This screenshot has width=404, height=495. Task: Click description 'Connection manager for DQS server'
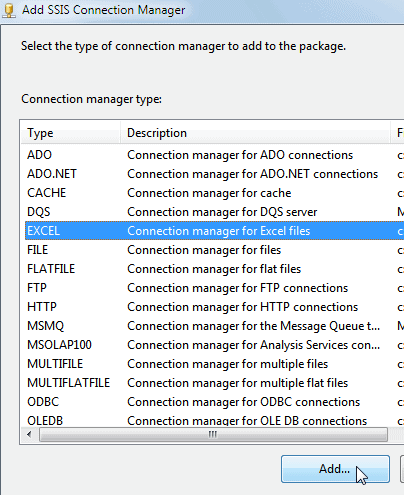pos(222,212)
